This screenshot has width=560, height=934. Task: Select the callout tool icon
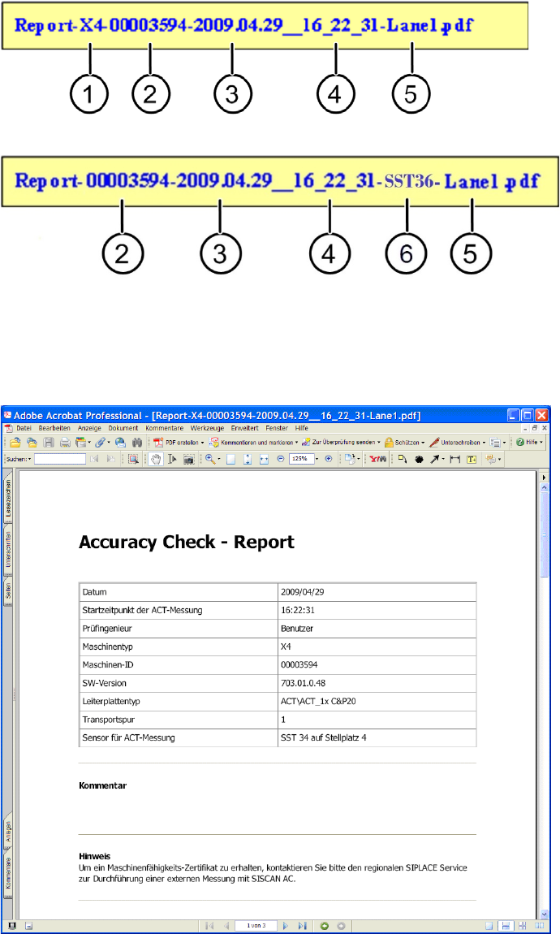[x=403, y=459]
